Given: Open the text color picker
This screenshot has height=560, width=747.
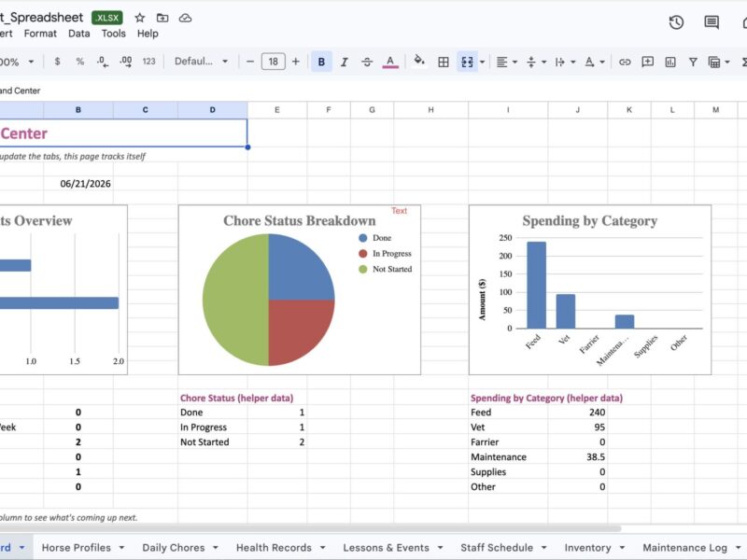Looking at the screenshot, I should point(390,62).
